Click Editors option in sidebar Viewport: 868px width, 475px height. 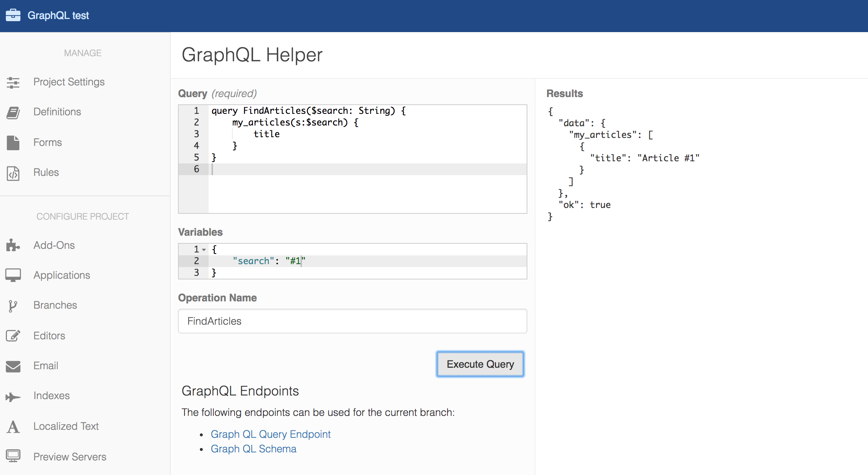coord(49,335)
